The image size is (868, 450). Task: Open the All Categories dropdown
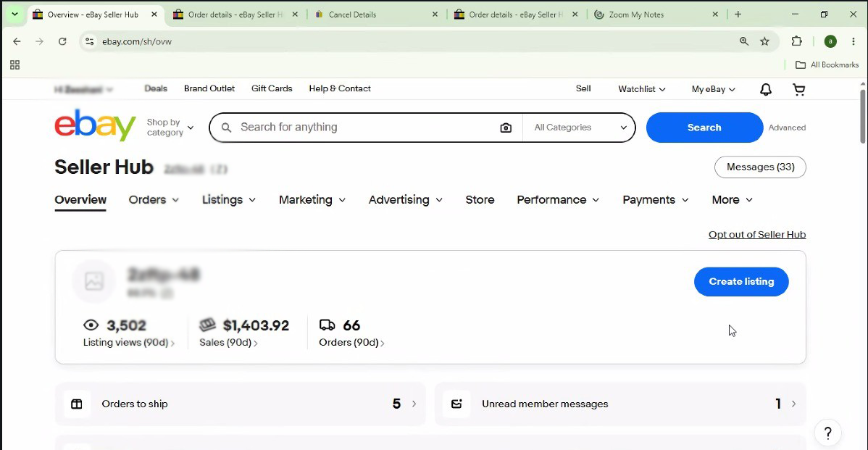coord(579,128)
